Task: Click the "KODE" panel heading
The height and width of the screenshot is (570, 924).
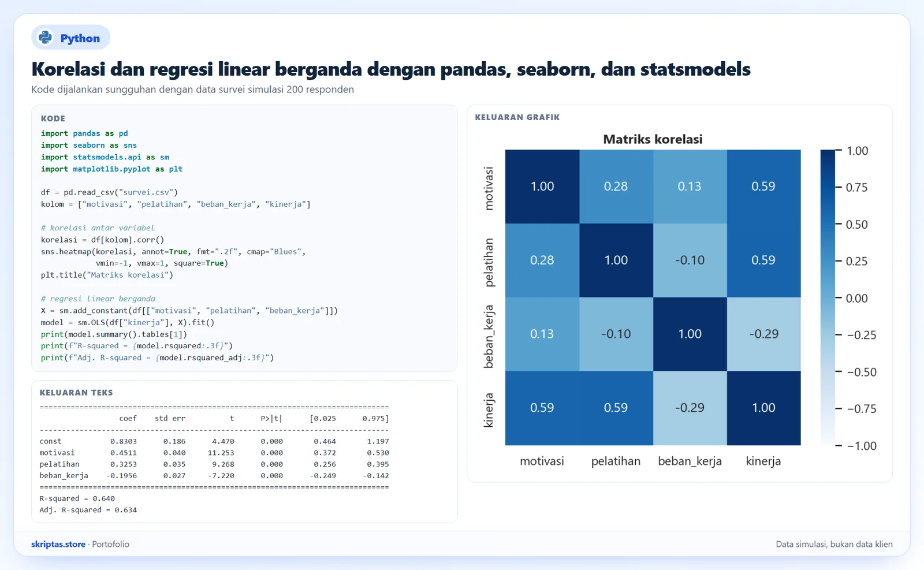Action: click(x=53, y=118)
